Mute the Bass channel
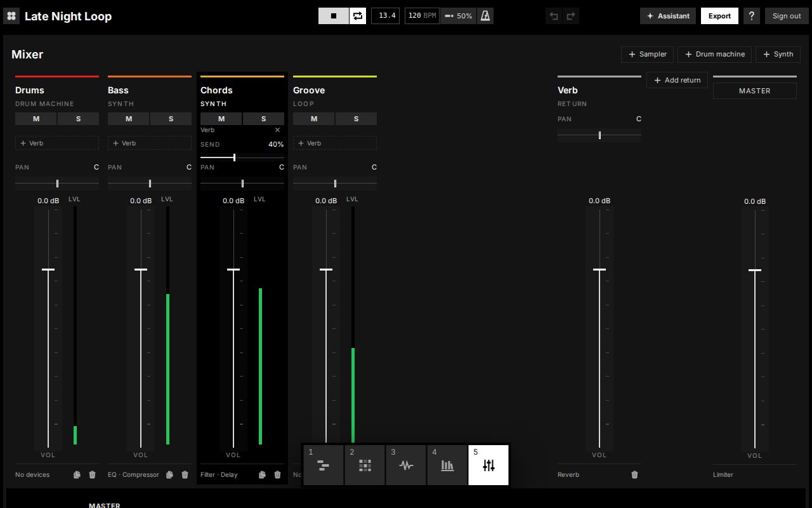The height and width of the screenshot is (508, 812). pos(129,119)
